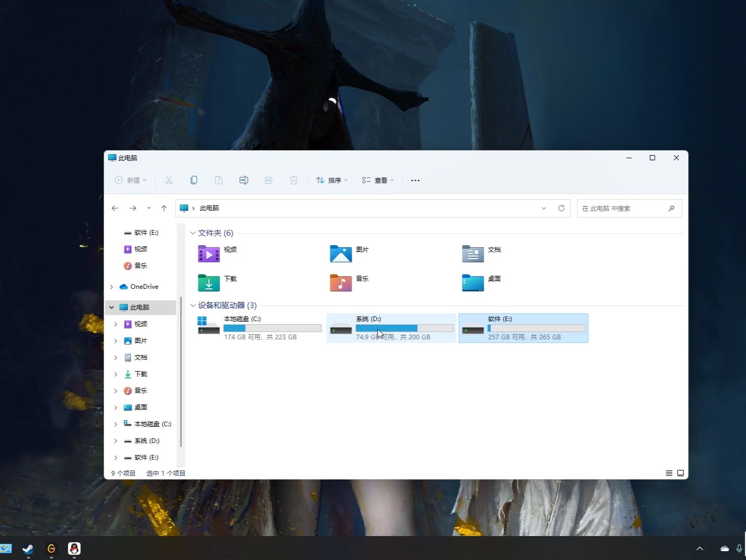746x560 pixels.
Task: Click the E: drive usage bar
Action: [537, 328]
